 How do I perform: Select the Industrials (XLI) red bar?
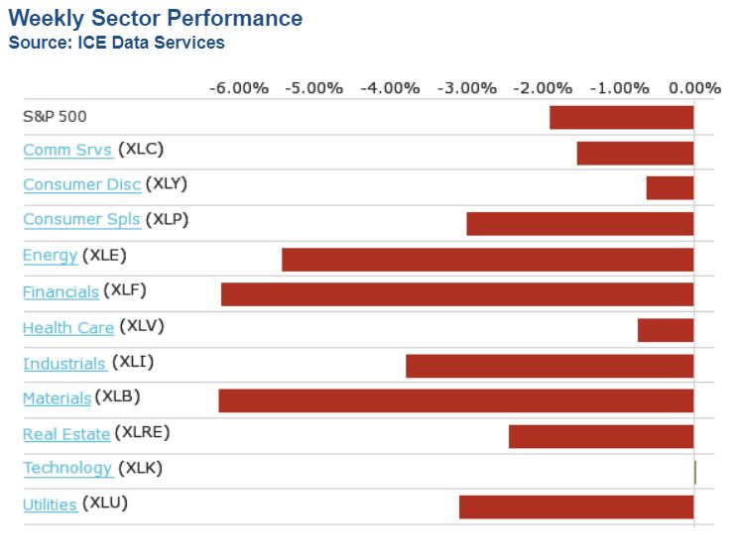pyautogui.click(x=550, y=366)
